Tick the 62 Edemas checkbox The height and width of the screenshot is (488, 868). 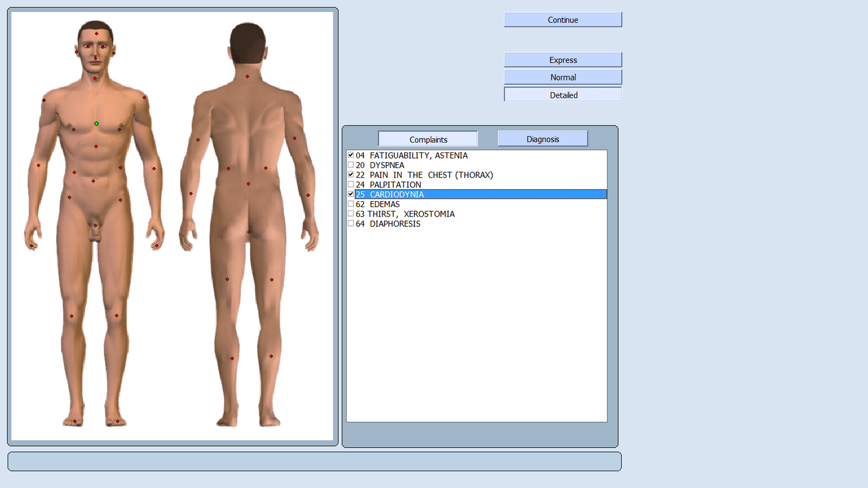tap(351, 204)
